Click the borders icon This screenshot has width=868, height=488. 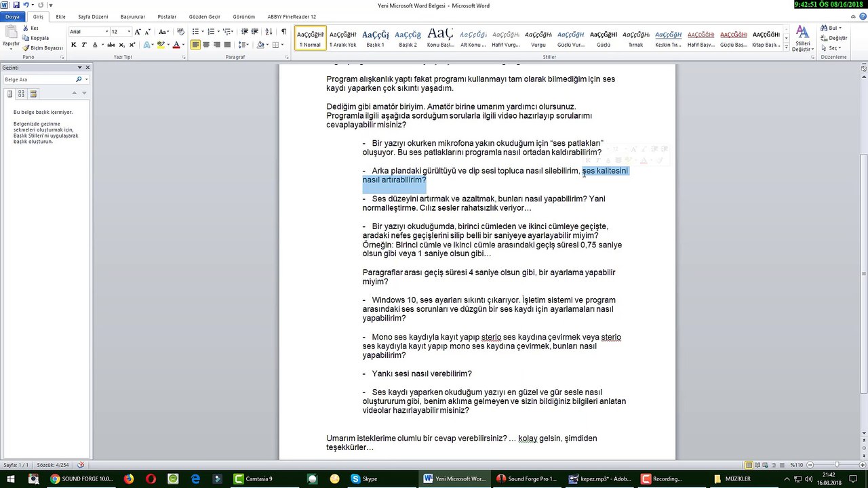pos(275,45)
